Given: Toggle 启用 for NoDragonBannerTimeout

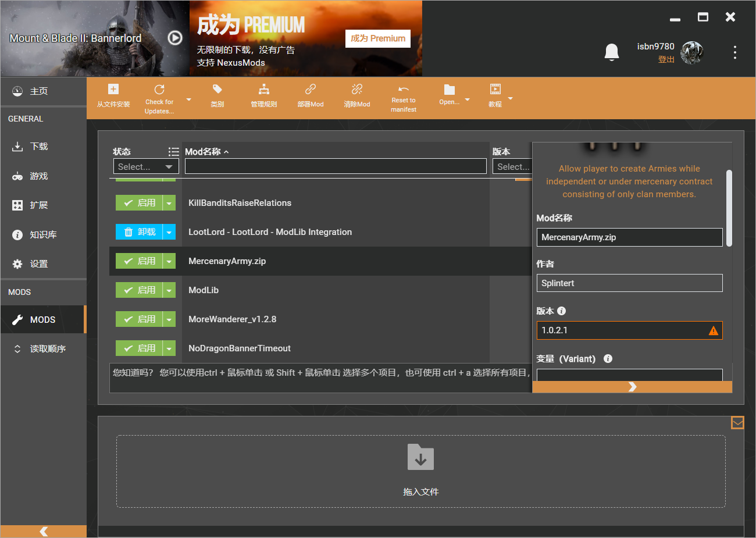Looking at the screenshot, I should point(139,348).
